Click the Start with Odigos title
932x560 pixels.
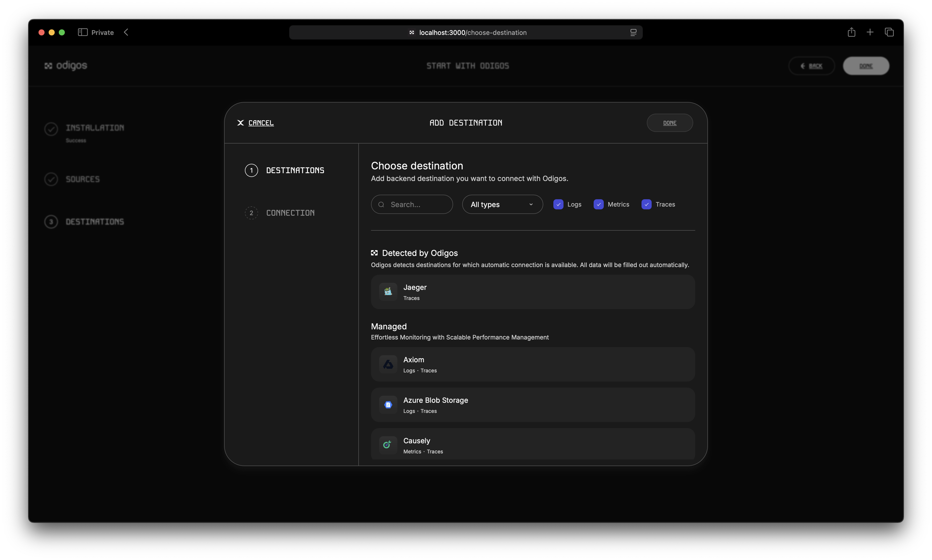[x=467, y=66]
